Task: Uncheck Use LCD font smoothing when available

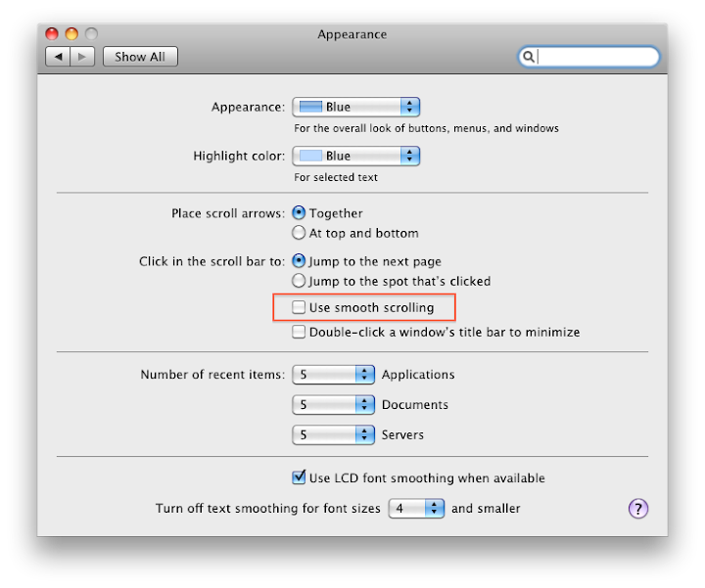Action: [299, 477]
